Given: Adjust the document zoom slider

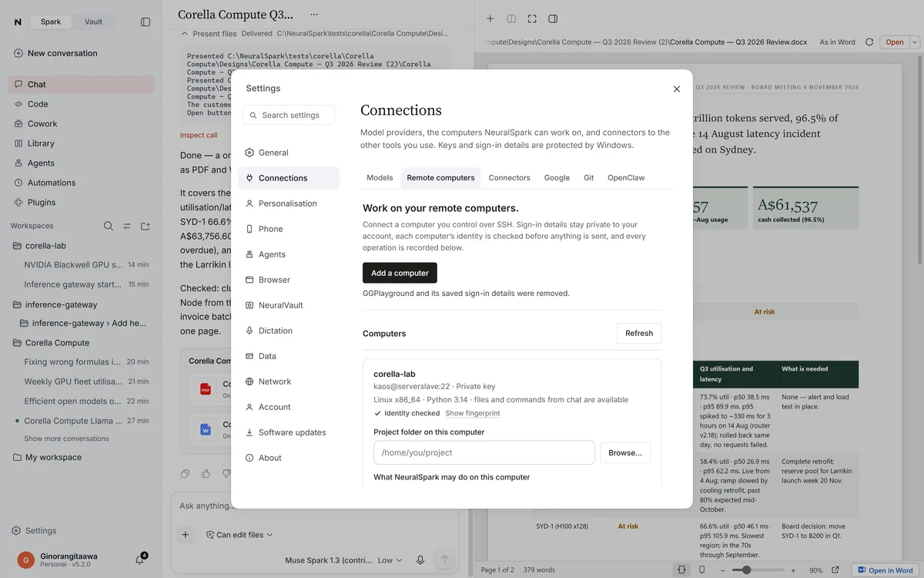Looking at the screenshot, I should point(758,570).
